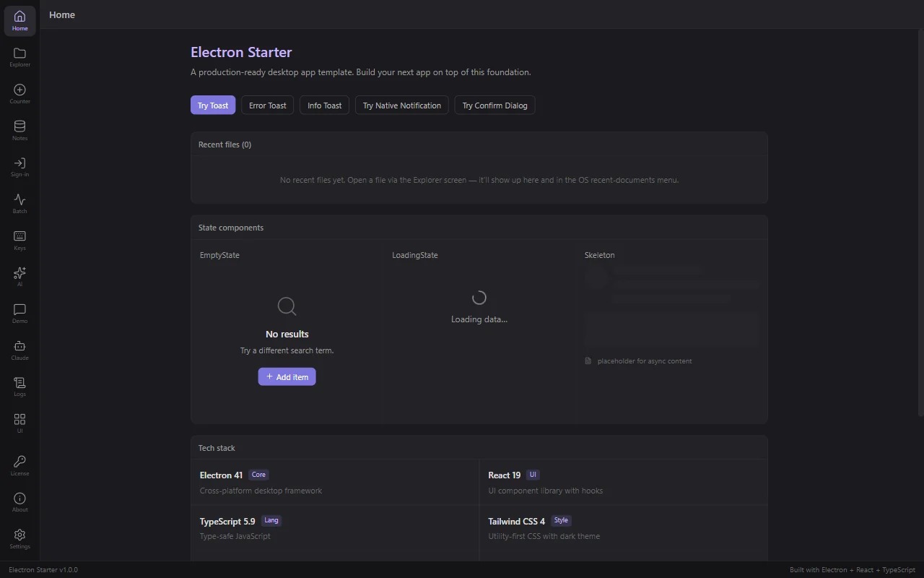Click the Skeleton label
Screen dimensions: 924x578
600,255
